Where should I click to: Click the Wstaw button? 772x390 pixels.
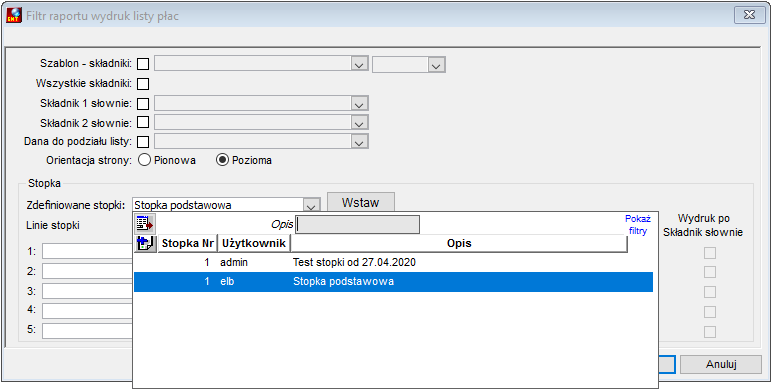361,202
